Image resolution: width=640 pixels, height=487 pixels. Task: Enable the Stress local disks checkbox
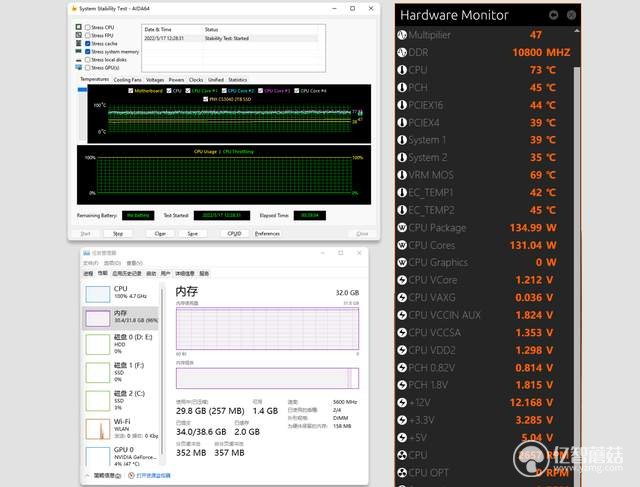coord(87,60)
